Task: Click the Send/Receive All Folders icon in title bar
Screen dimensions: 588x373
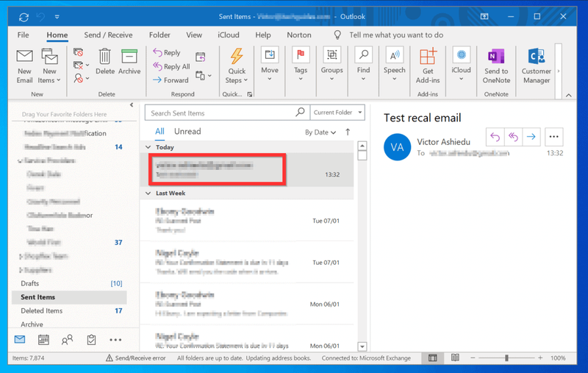Action: click(x=24, y=17)
